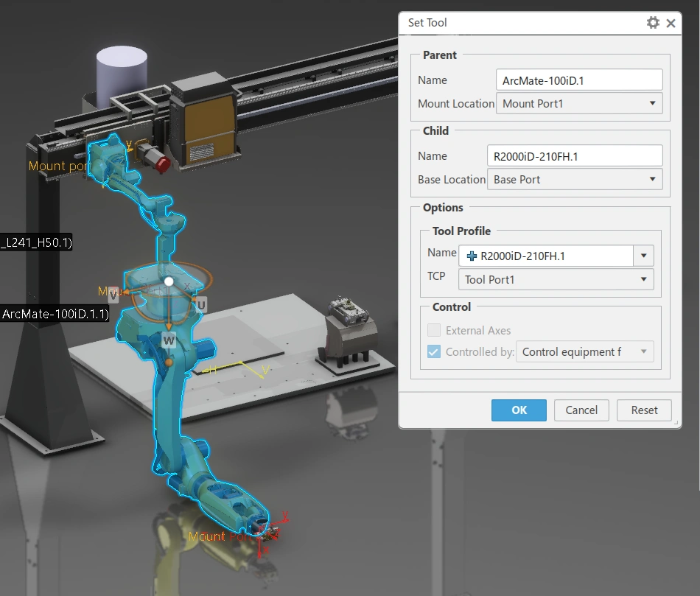
Task: Click the Parent Name field ArcMate-100iD.1
Action: click(579, 80)
